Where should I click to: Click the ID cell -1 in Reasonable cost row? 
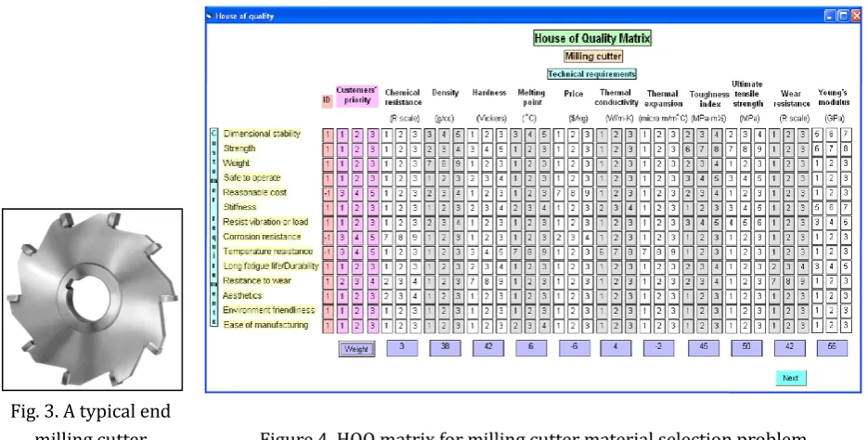328,192
